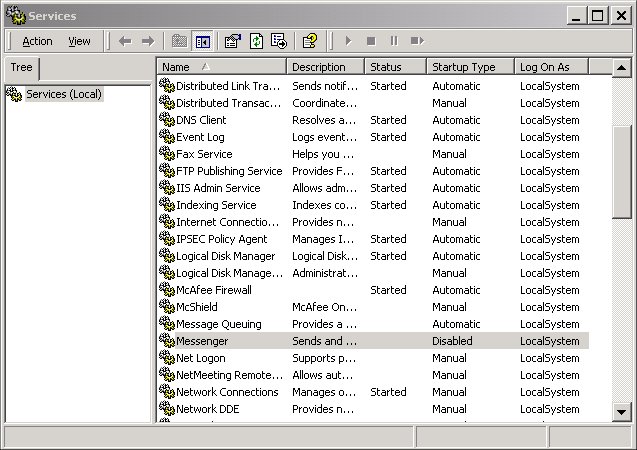637x450 pixels.
Task: Open the View menu
Action: pyautogui.click(x=79, y=41)
